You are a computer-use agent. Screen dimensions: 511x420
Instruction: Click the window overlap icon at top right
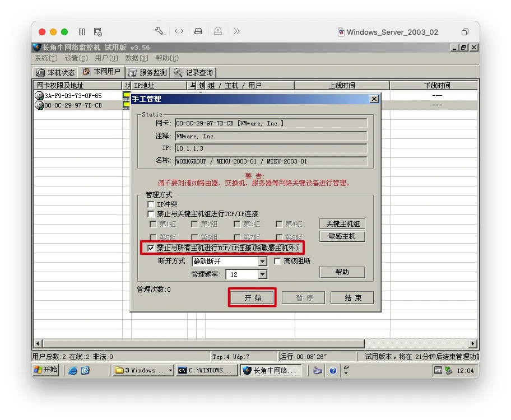coord(465,32)
